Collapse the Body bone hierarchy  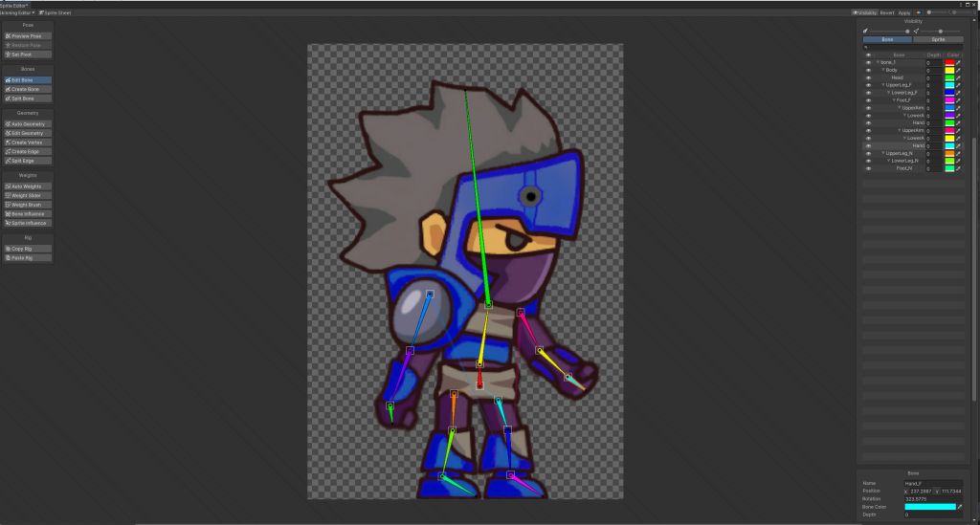pos(883,70)
